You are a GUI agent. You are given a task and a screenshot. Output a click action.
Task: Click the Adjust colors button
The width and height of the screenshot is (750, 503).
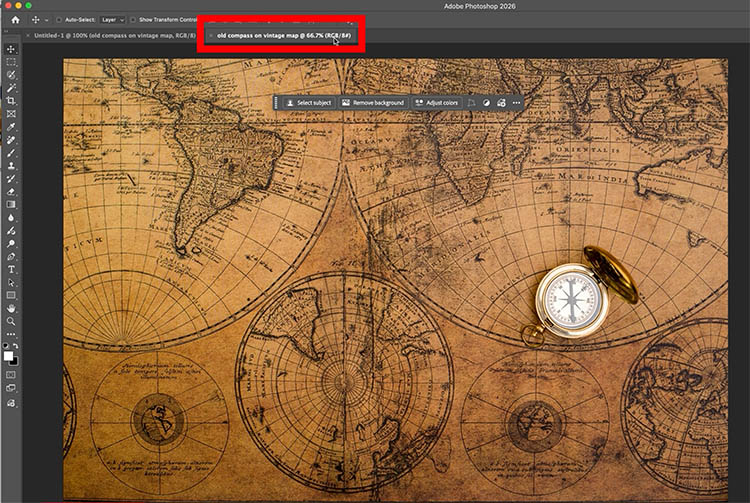(x=436, y=102)
